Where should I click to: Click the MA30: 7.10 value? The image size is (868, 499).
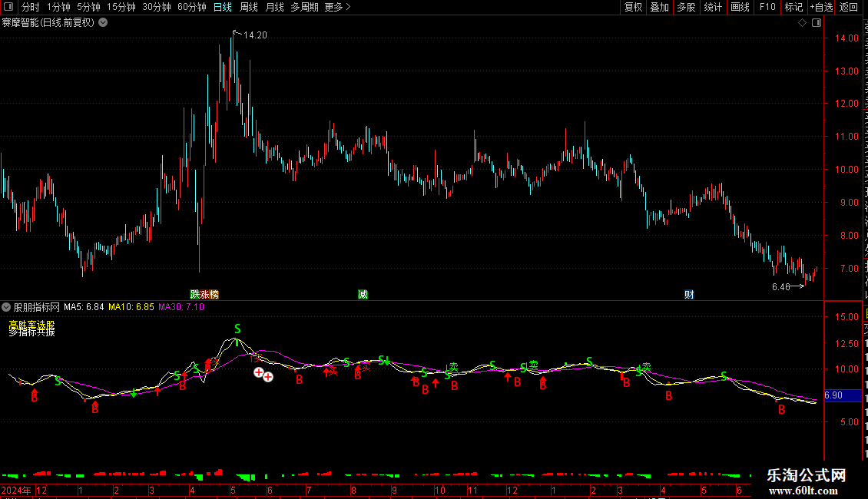(181, 306)
